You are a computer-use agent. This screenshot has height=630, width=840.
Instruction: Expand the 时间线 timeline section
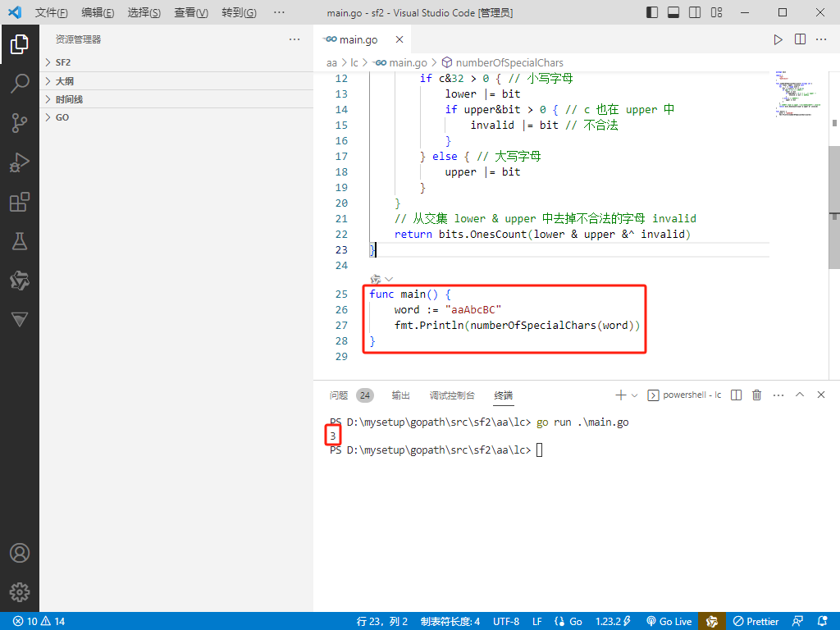pyautogui.click(x=176, y=99)
